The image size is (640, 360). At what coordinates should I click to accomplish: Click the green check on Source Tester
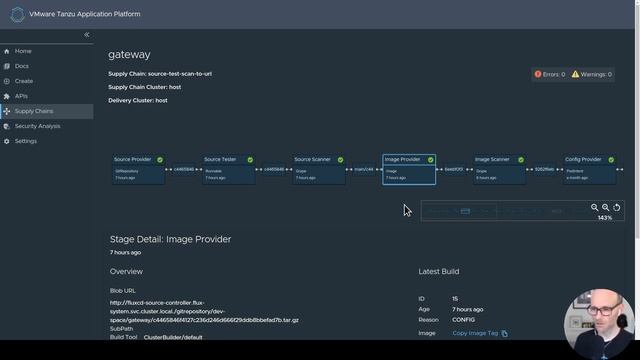tap(250, 160)
